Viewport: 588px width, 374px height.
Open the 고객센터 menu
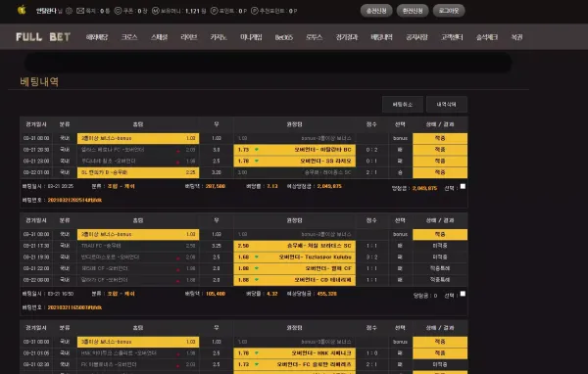pos(452,37)
